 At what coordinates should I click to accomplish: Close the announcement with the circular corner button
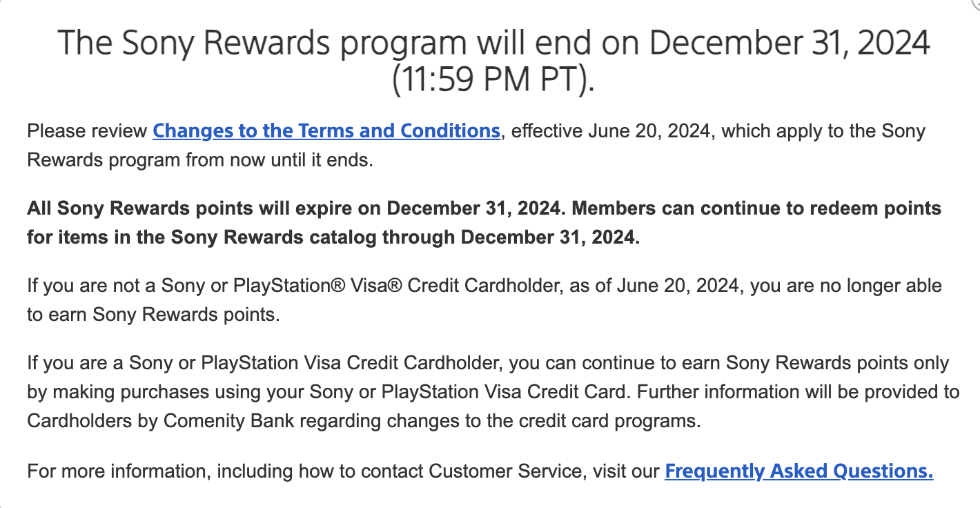pos(975,3)
